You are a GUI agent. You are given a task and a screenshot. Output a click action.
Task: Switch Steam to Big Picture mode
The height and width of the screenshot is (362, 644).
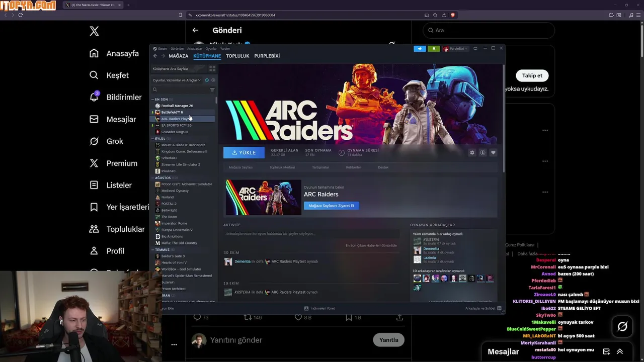(x=475, y=49)
